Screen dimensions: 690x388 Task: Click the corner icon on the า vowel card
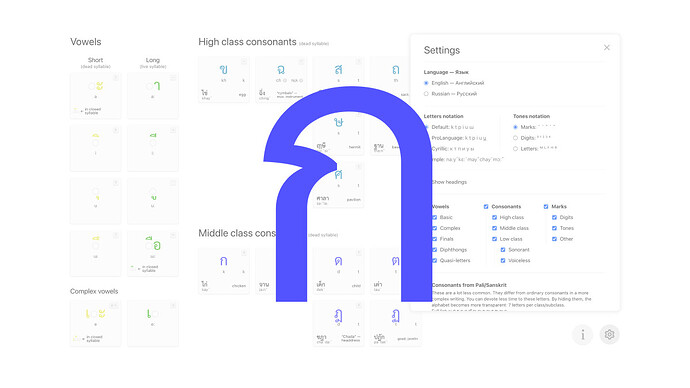click(173, 78)
